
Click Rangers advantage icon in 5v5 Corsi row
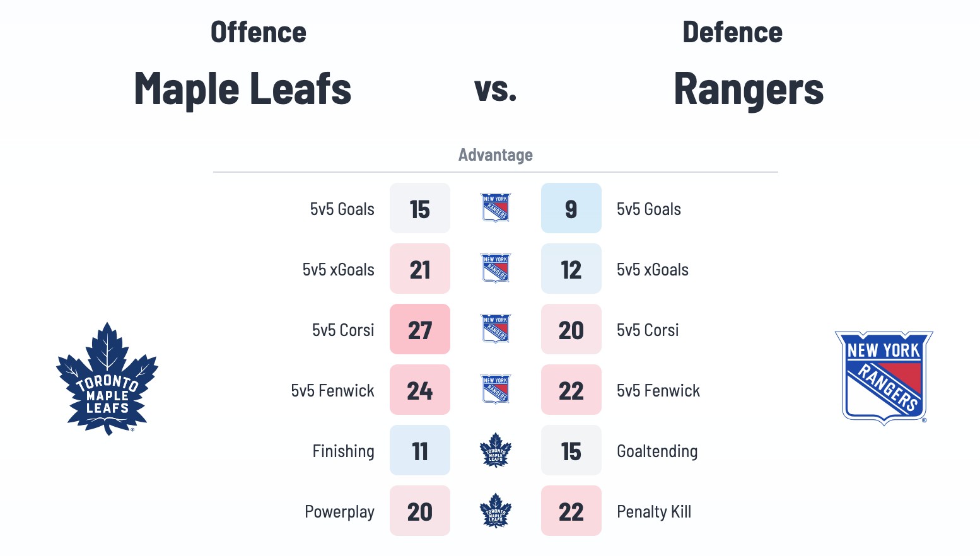coord(496,329)
